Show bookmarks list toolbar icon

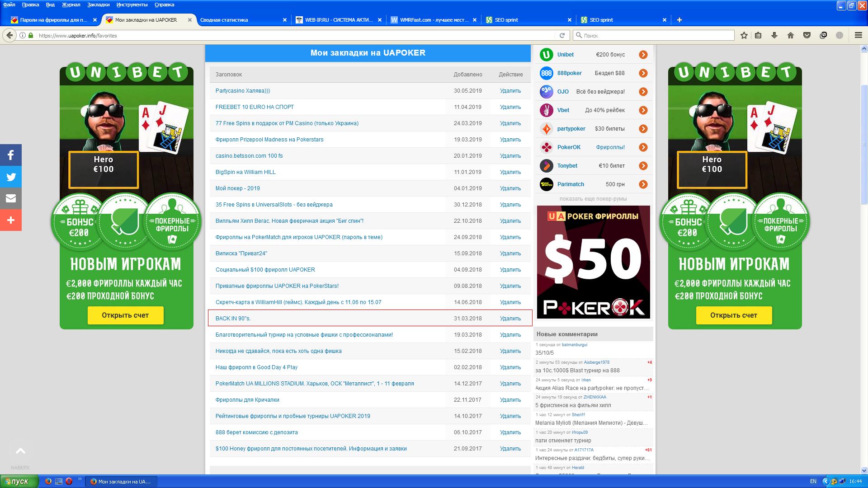(x=759, y=35)
